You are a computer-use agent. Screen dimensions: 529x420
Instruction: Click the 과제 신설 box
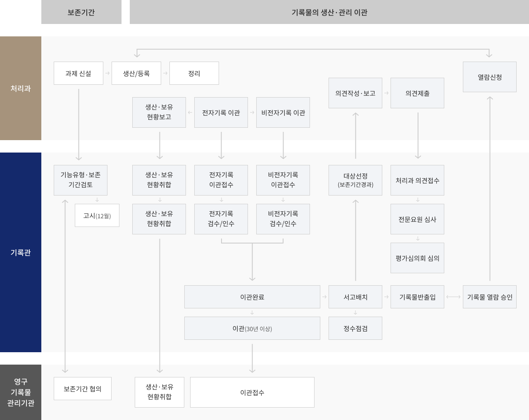click(x=78, y=73)
